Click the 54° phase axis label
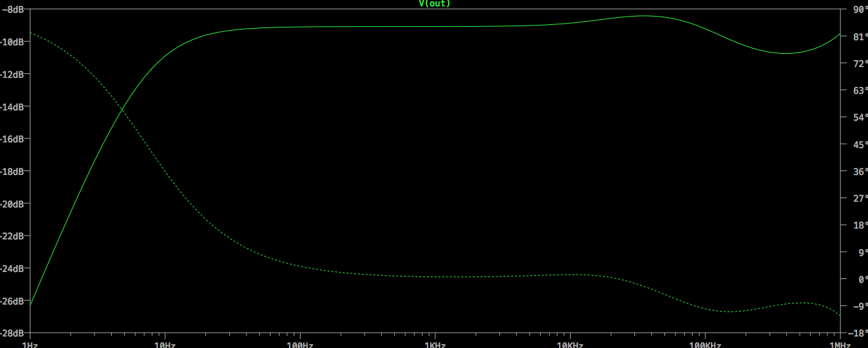The image size is (868, 348). point(860,117)
